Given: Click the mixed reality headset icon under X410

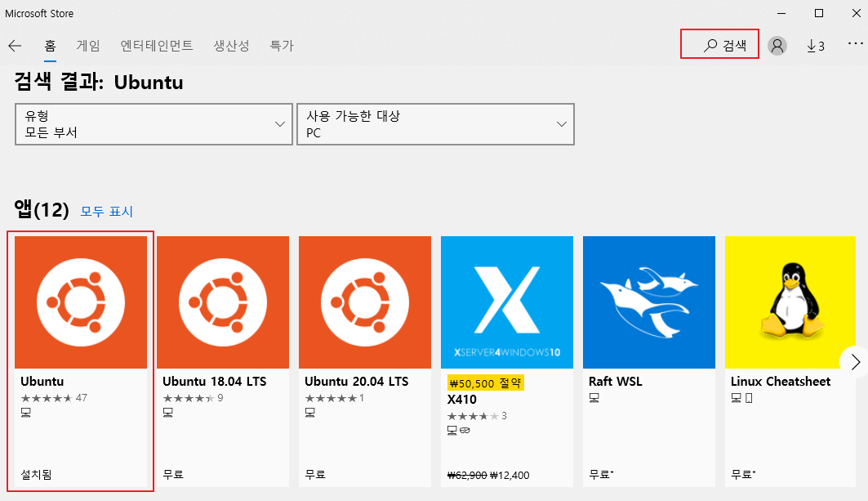Looking at the screenshot, I should (465, 430).
